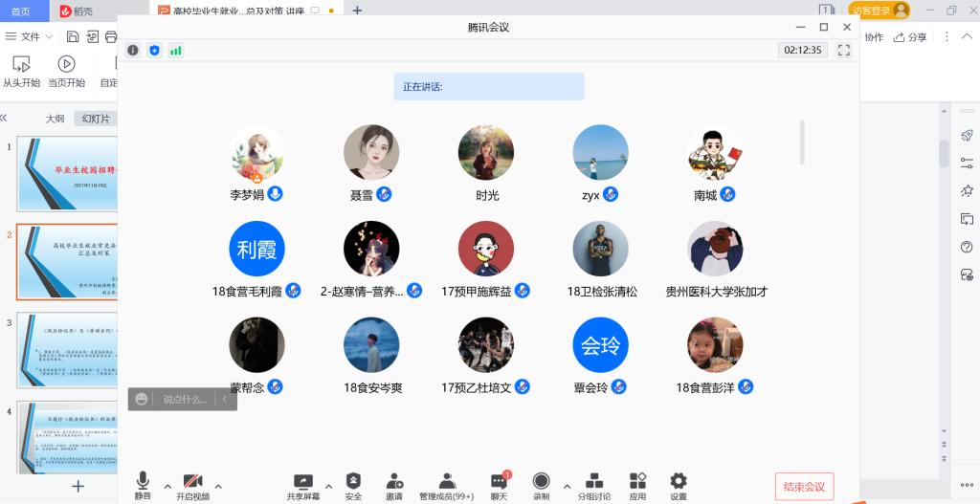Screen dimensions: 980x504
Task: Click the meeting info icon
Action: point(132,51)
